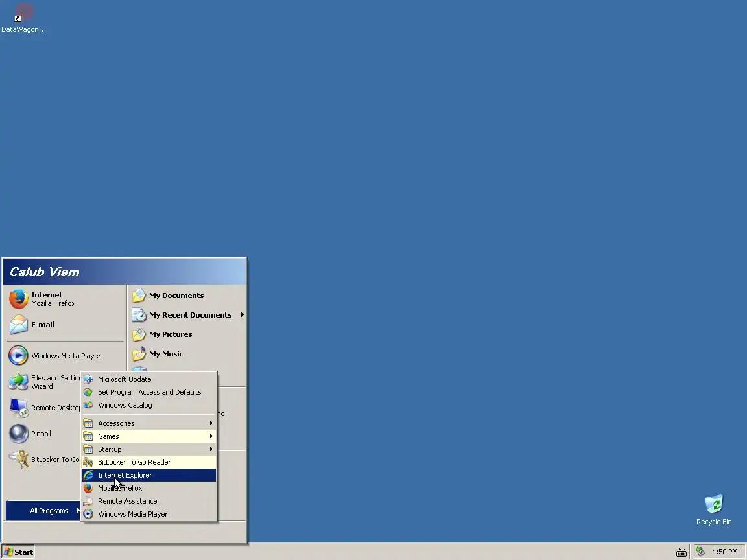Image resolution: width=747 pixels, height=560 pixels.
Task: Click the Set Program Access and Defaults icon
Action: (x=88, y=392)
